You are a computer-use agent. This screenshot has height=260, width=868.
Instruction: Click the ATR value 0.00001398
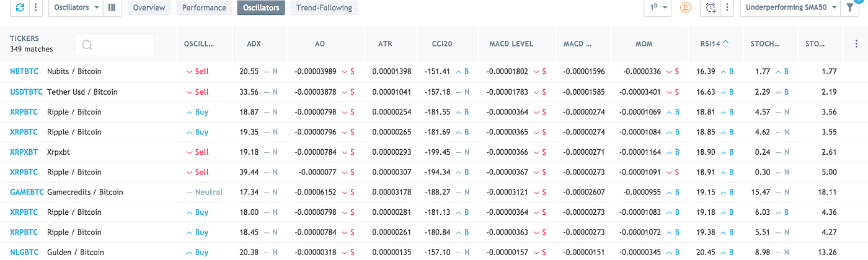click(392, 72)
